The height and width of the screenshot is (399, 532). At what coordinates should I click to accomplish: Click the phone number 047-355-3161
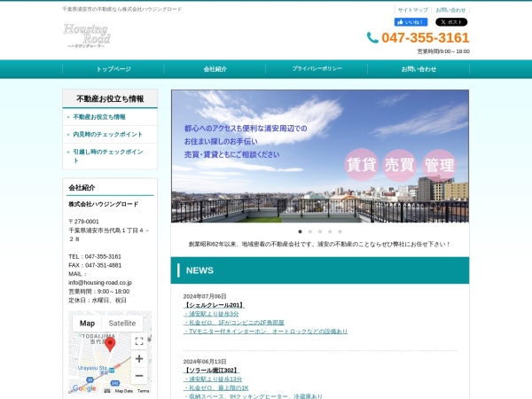(x=426, y=37)
